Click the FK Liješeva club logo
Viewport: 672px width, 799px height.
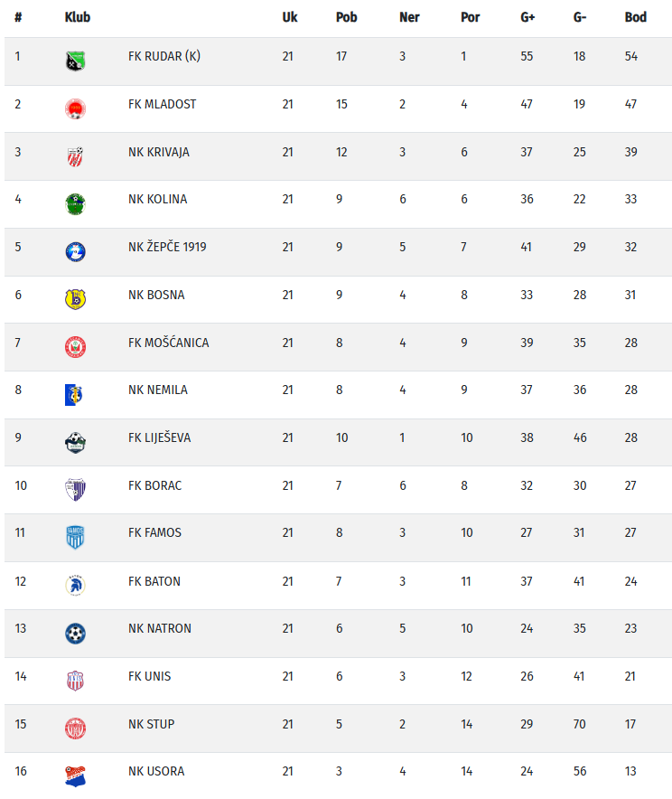76,442
